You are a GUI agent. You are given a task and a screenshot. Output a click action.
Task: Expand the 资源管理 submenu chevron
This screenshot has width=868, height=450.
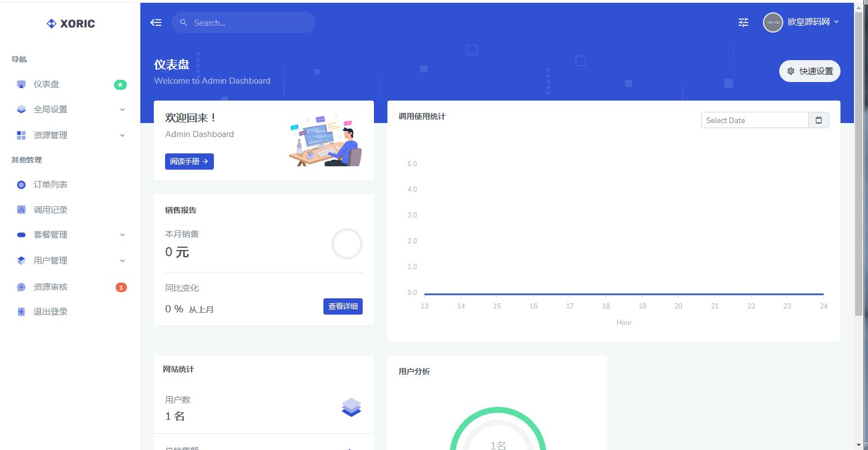122,135
